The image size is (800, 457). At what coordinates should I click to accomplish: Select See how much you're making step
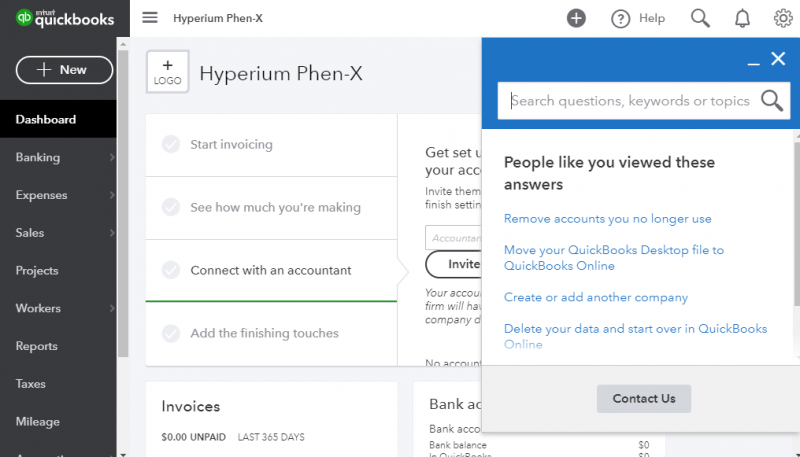(271, 208)
